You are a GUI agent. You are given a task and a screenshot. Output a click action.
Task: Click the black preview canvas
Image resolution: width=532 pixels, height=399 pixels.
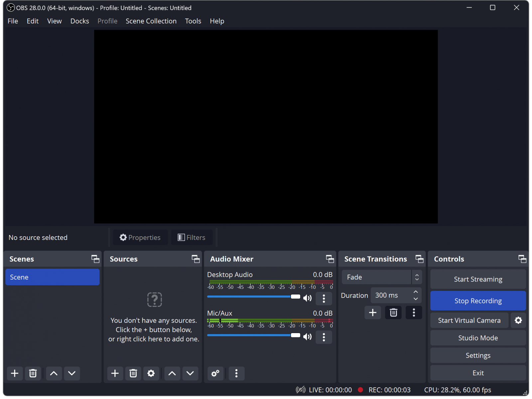[x=266, y=126]
